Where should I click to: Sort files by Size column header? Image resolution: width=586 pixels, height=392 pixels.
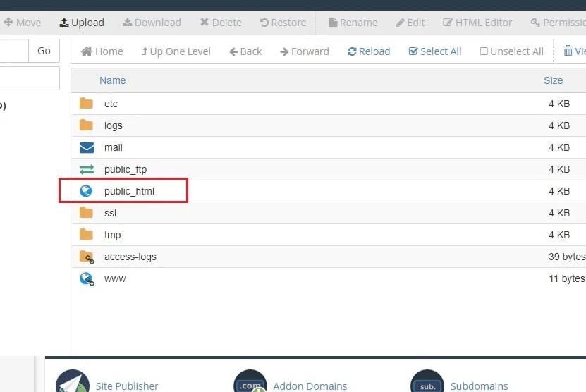(553, 80)
